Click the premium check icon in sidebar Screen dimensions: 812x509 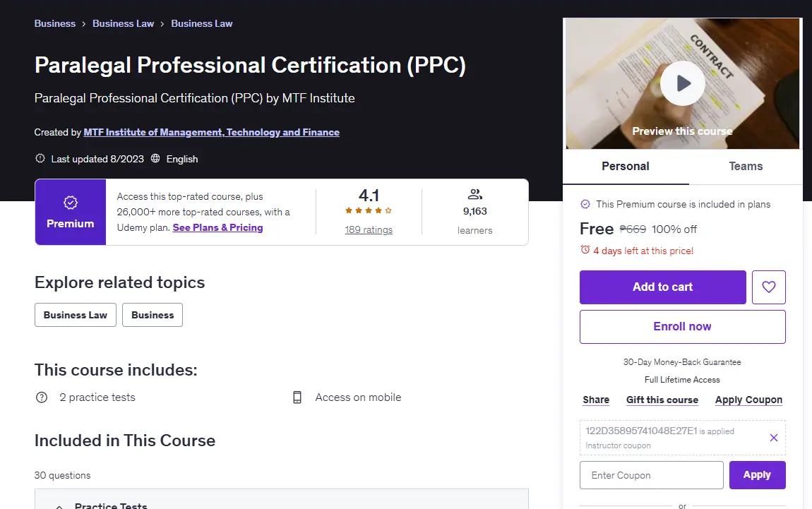pyautogui.click(x=585, y=204)
